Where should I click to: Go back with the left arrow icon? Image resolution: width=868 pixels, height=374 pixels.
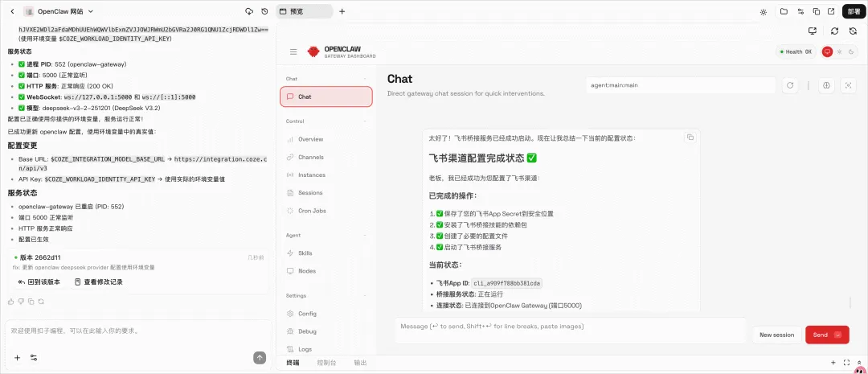click(x=13, y=11)
